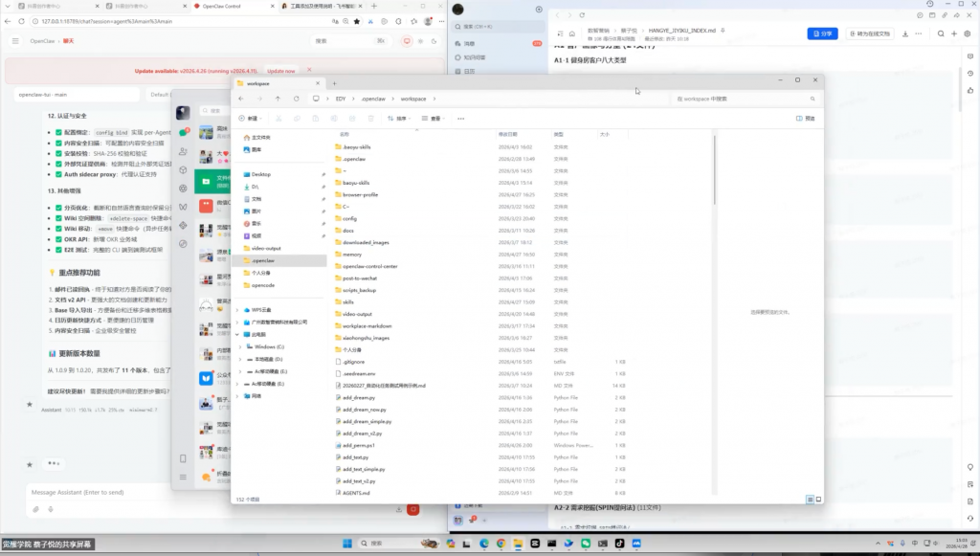Viewport: 980px width, 556px height.
Task: Click the refresh icon in Explorer navigation bar
Action: (297, 99)
